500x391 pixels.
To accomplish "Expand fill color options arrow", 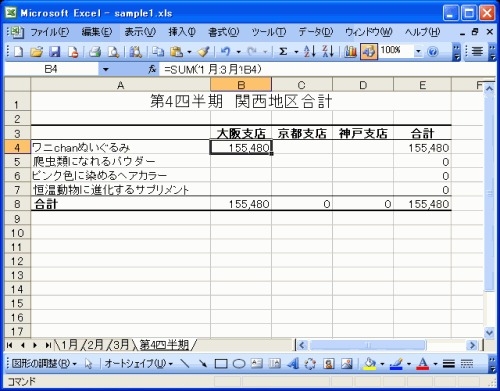I will coord(382,364).
